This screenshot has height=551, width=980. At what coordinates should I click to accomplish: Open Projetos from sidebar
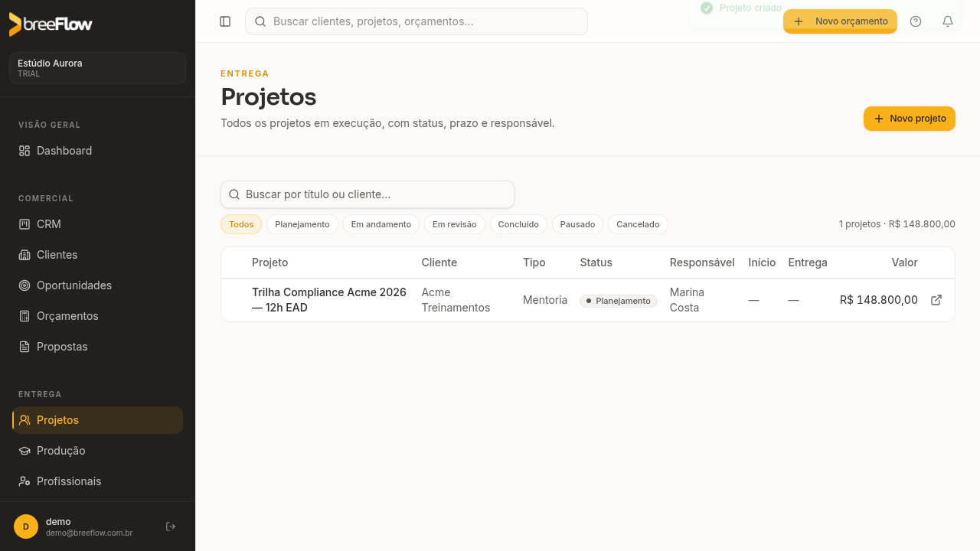97,420
